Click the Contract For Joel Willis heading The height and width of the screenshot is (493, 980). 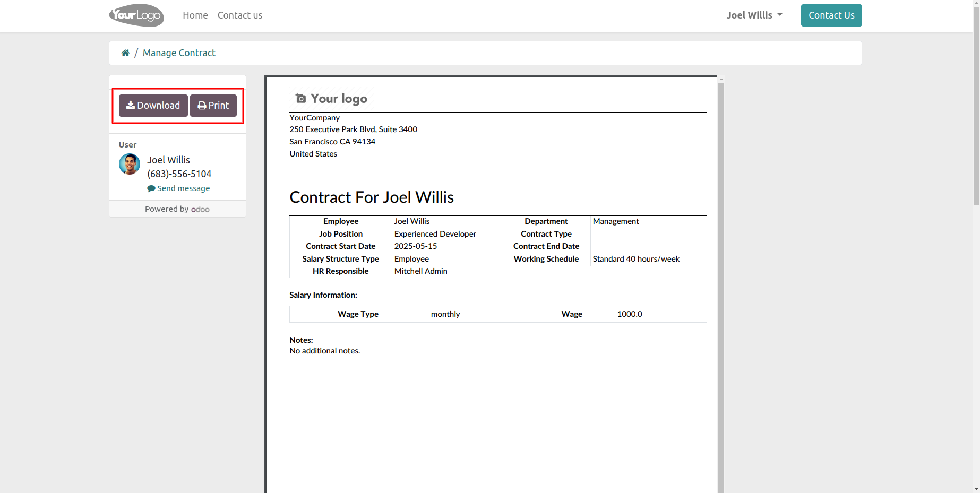372,197
